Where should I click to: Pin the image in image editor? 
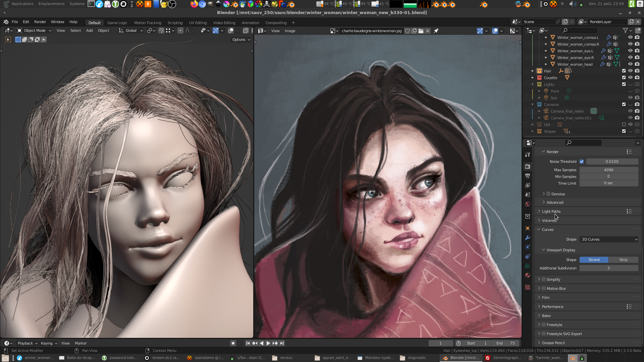(436, 31)
